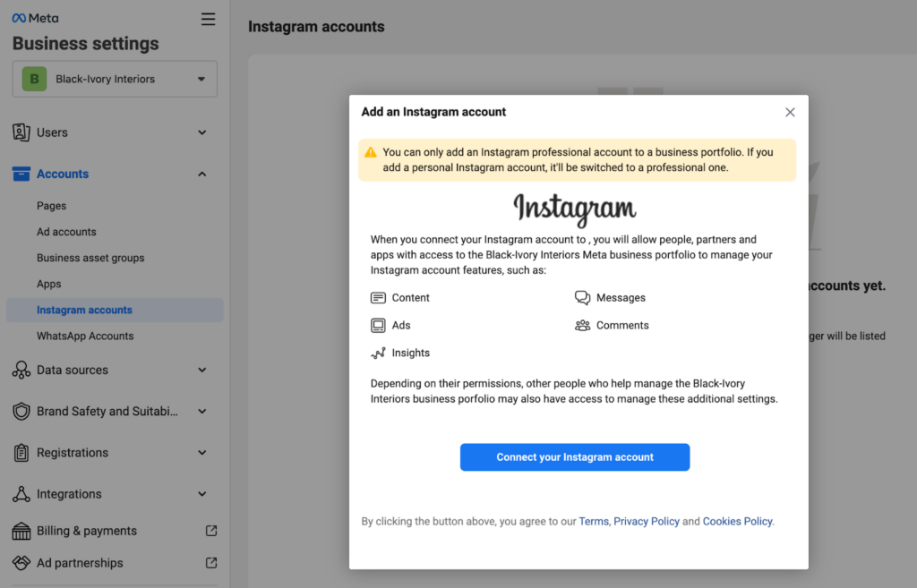Open Ad partnerships external link icon

click(211, 563)
